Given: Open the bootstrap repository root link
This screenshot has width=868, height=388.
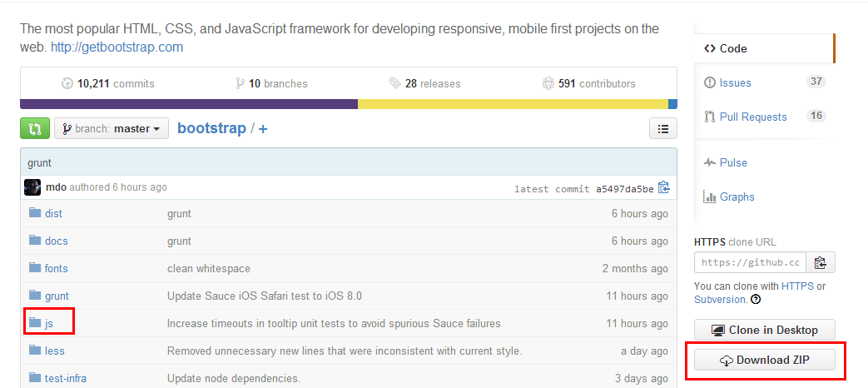Looking at the screenshot, I should (x=211, y=128).
